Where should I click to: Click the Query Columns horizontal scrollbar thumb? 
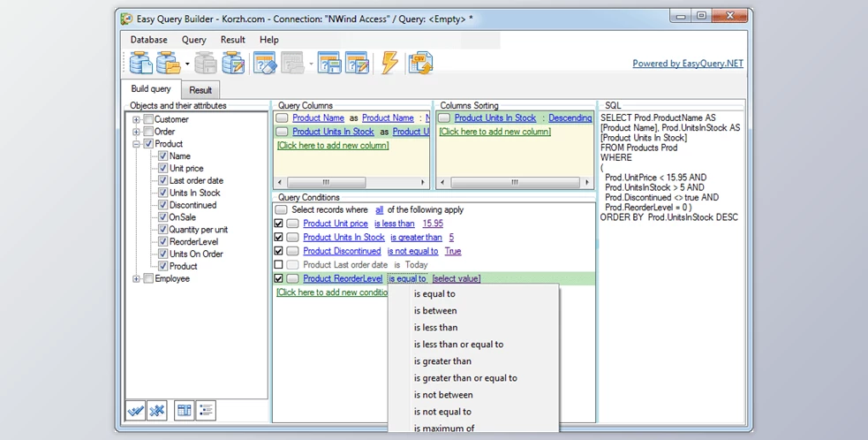326,182
